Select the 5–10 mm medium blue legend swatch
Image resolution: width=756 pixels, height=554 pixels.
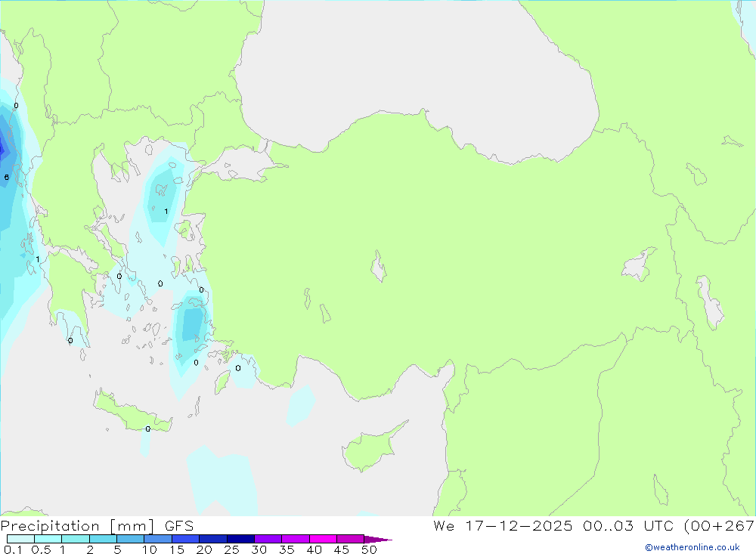tap(131, 539)
